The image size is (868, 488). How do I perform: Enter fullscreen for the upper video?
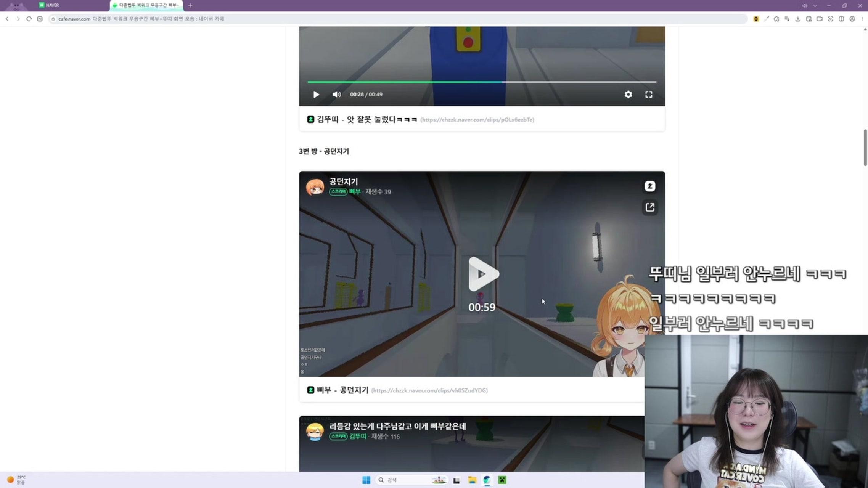point(649,95)
